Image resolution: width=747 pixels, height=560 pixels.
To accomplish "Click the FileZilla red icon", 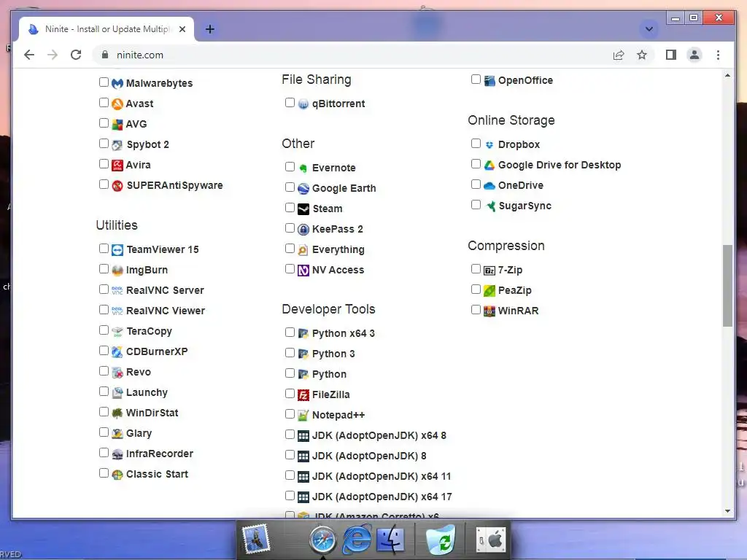I will [x=303, y=394].
